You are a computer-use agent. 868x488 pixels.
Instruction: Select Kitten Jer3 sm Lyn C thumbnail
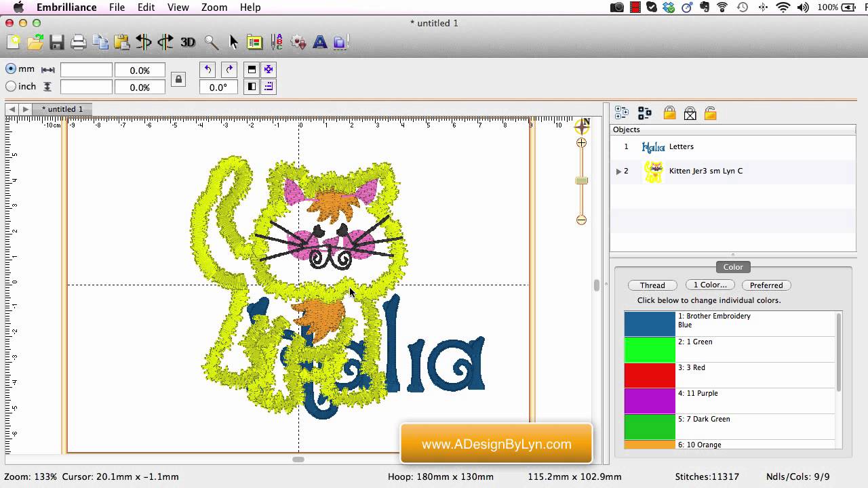(653, 171)
